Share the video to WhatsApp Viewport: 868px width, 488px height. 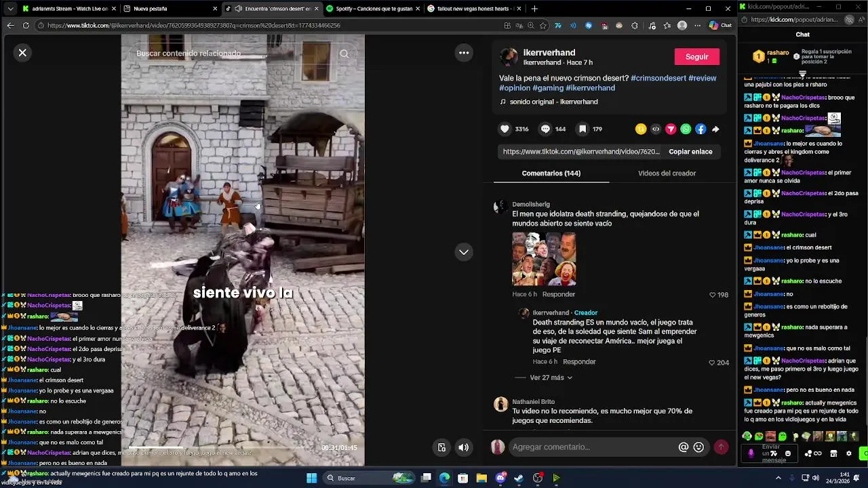(686, 129)
